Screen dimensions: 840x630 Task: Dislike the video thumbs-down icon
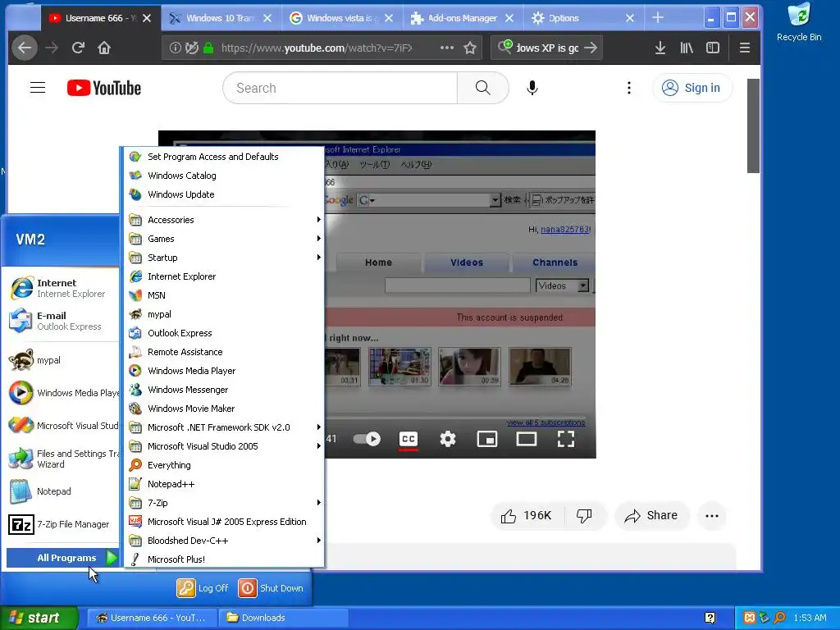(584, 515)
